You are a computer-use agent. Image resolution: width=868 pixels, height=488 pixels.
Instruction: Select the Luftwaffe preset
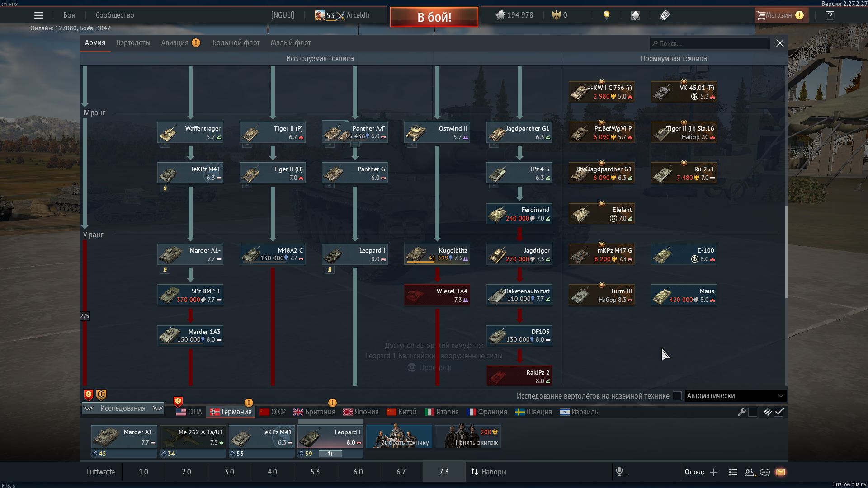pos(101,472)
